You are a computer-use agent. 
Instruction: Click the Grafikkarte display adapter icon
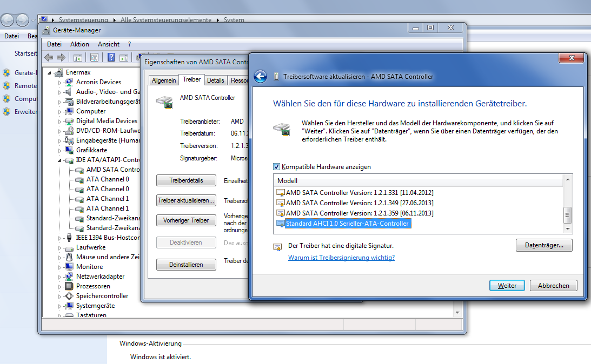click(69, 150)
